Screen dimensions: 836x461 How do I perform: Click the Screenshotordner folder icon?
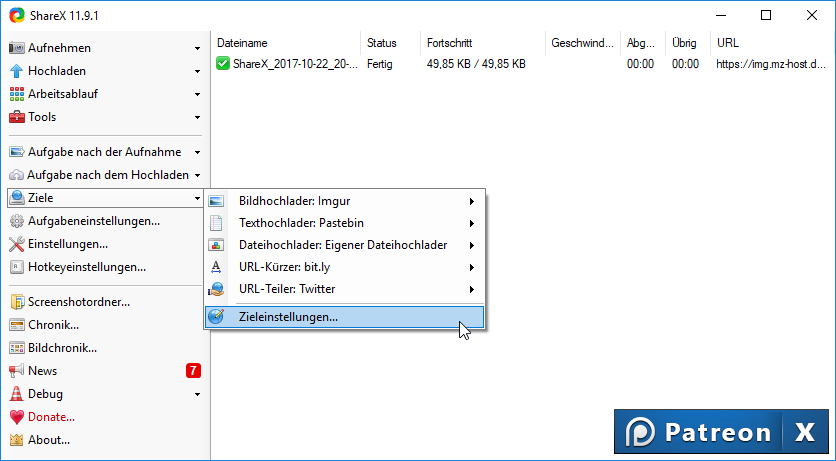[17, 302]
